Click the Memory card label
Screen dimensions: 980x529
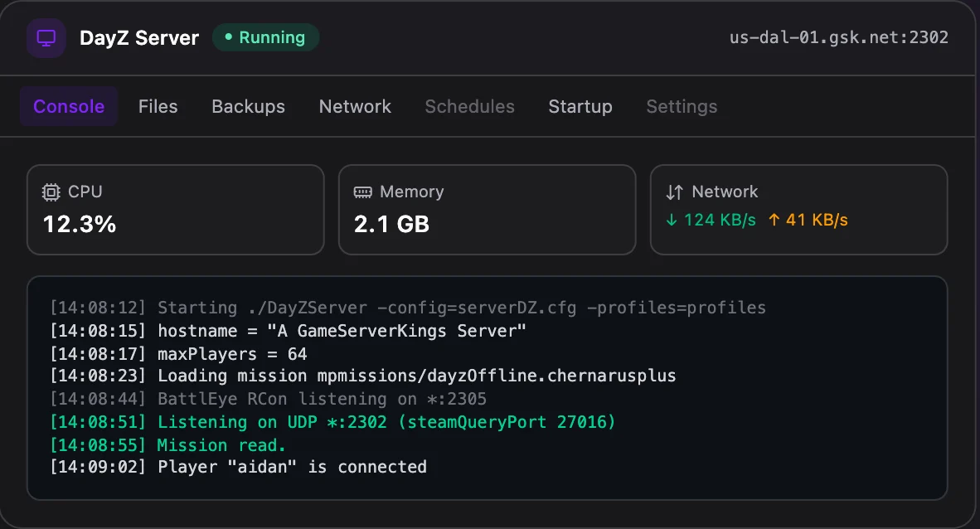(412, 192)
